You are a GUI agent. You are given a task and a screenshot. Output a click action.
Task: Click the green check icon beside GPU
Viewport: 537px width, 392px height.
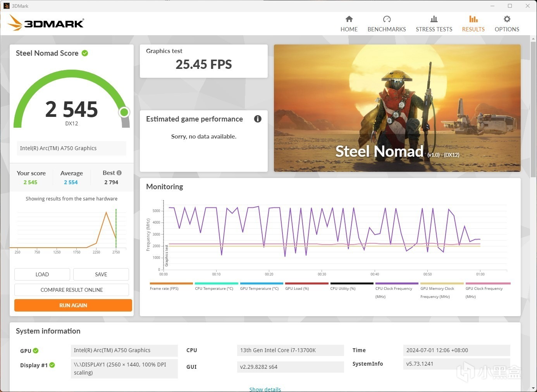tap(36, 351)
